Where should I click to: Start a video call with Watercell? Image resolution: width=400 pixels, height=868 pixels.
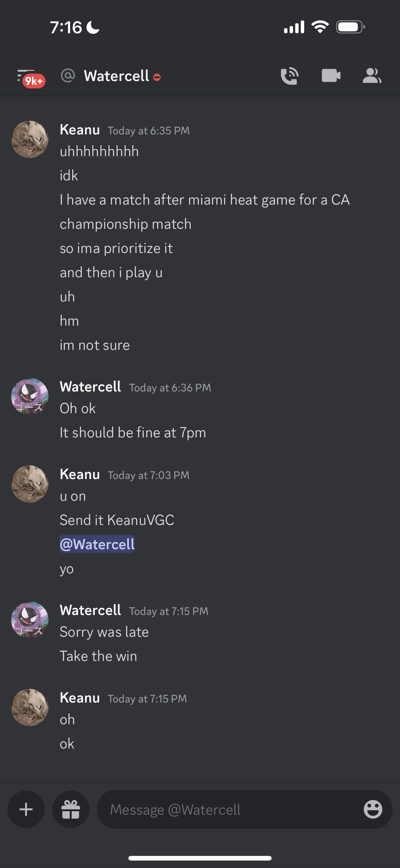[331, 76]
